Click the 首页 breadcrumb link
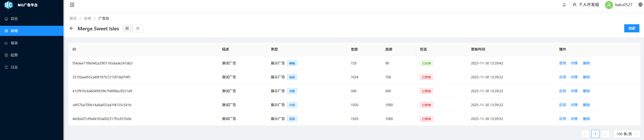644x140 pixels. [x=73, y=18]
